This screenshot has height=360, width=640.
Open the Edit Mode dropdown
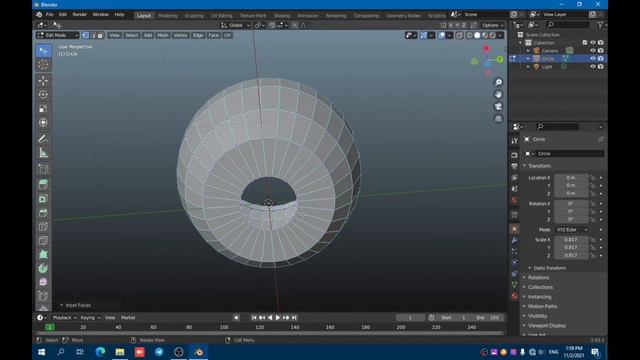click(x=58, y=36)
